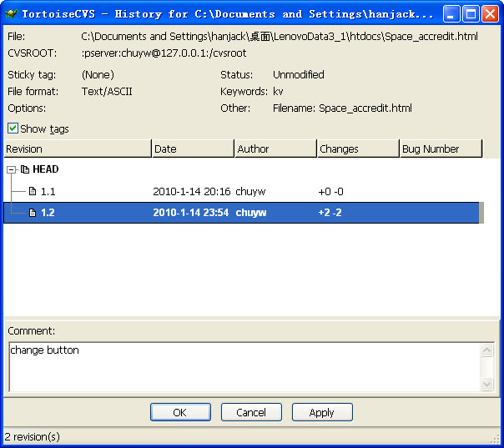Viewport: 504px width, 448px height.
Task: Select revision 1.1 in the list
Action: (48, 191)
